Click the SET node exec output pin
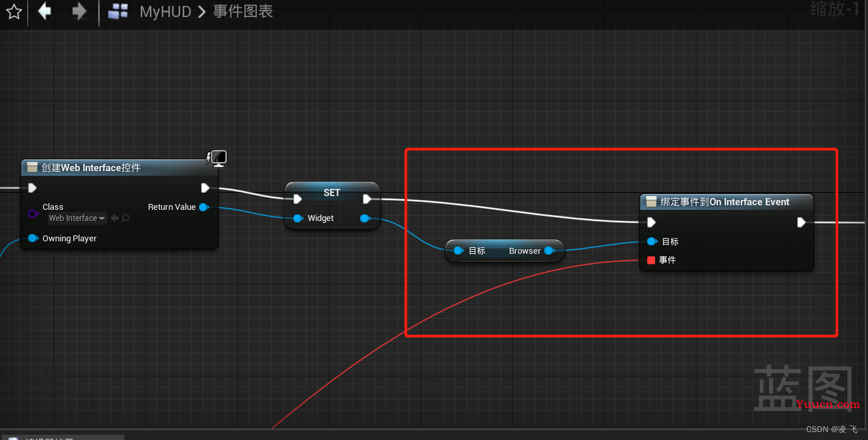Image resolution: width=868 pixels, height=440 pixels. point(367,199)
